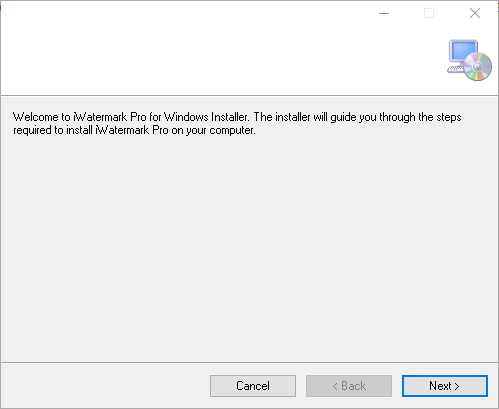
Task: Click the 'Welcome to iWatermark Pro' text line
Action: pyautogui.click(x=237, y=117)
